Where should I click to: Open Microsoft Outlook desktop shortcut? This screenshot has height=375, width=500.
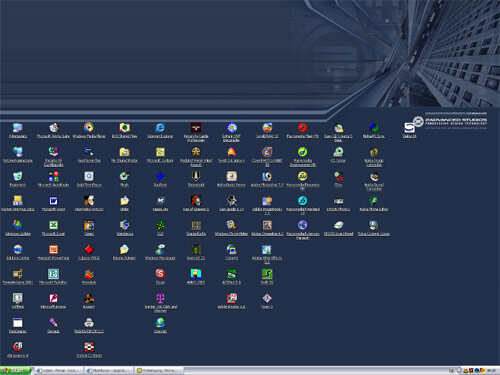click(x=160, y=152)
